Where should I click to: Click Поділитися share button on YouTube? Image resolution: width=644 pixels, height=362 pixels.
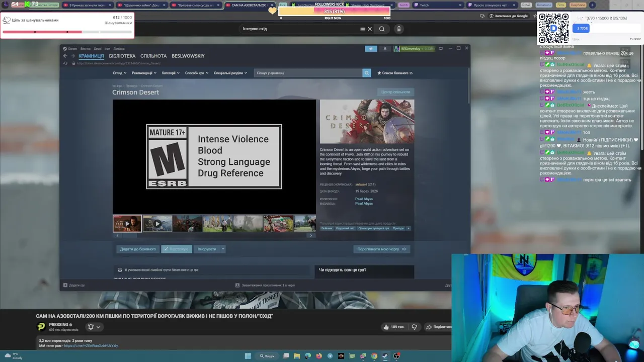[438, 327]
